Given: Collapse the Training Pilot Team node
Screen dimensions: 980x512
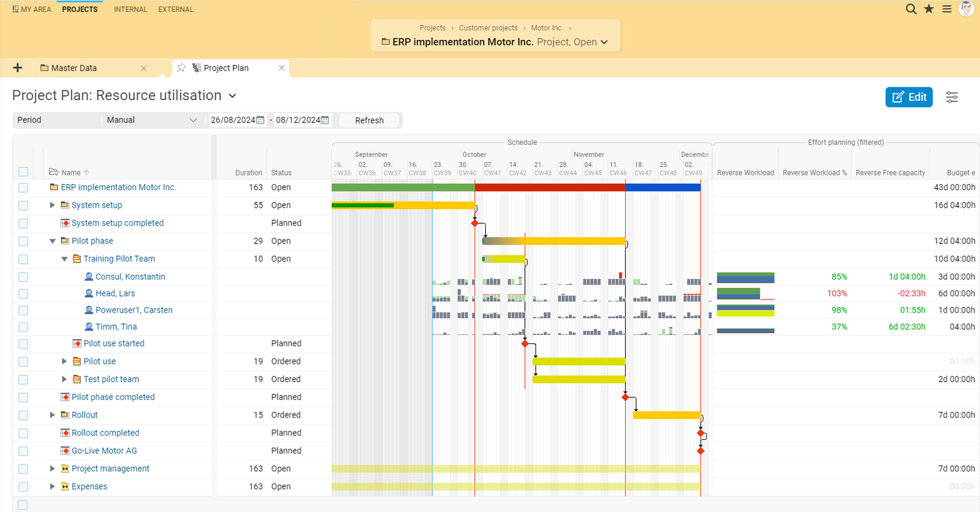Looking at the screenshot, I should (x=64, y=259).
